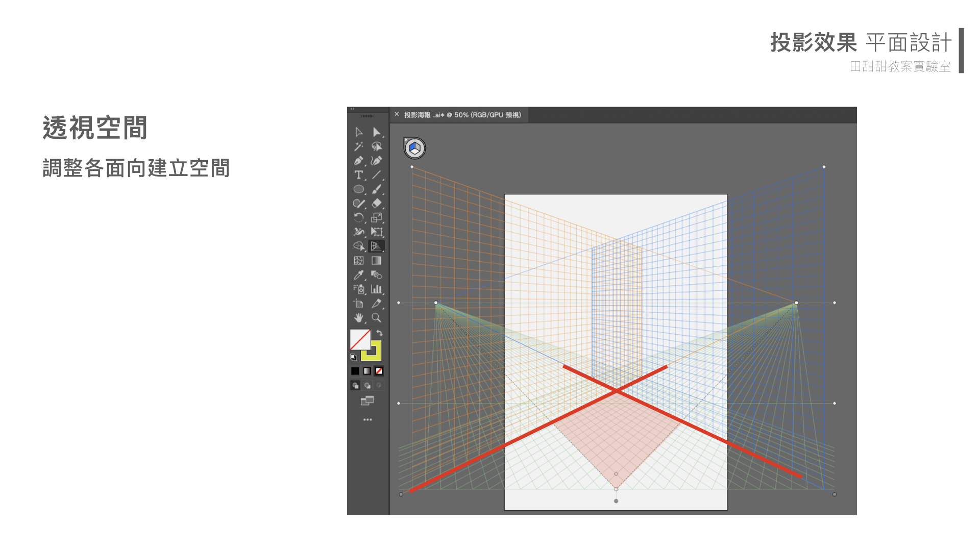
Task: Select the Type tool
Action: tap(359, 175)
